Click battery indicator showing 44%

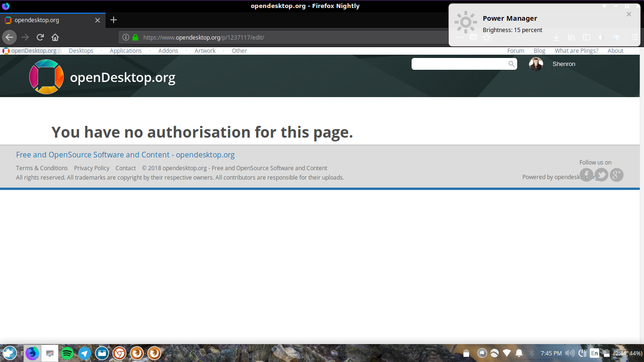[x=623, y=354]
